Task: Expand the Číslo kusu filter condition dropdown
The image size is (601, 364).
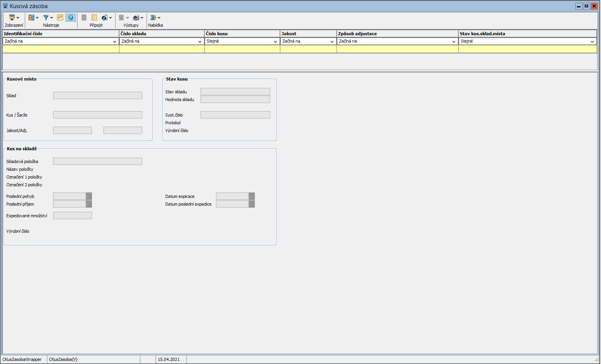Action: click(275, 41)
